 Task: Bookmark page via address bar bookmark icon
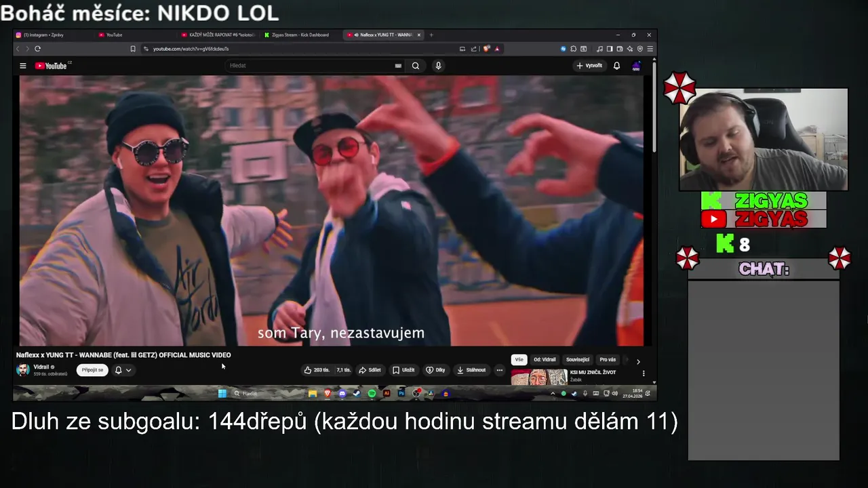133,49
